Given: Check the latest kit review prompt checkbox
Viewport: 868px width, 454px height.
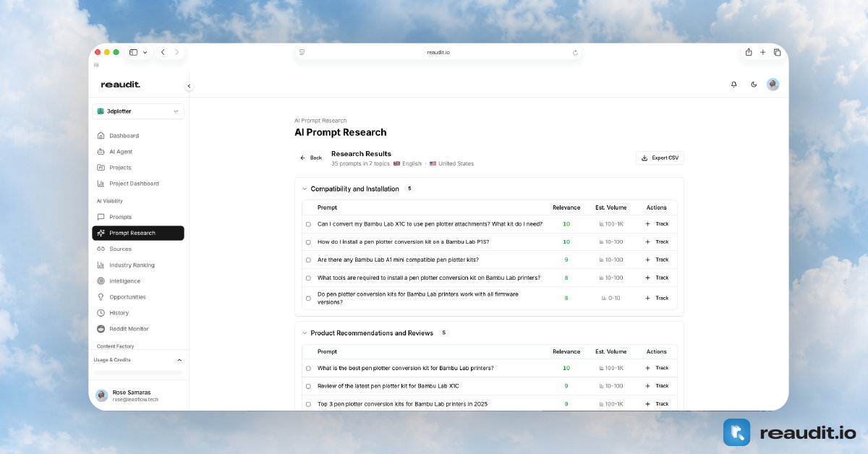Looking at the screenshot, I should 308,387.
